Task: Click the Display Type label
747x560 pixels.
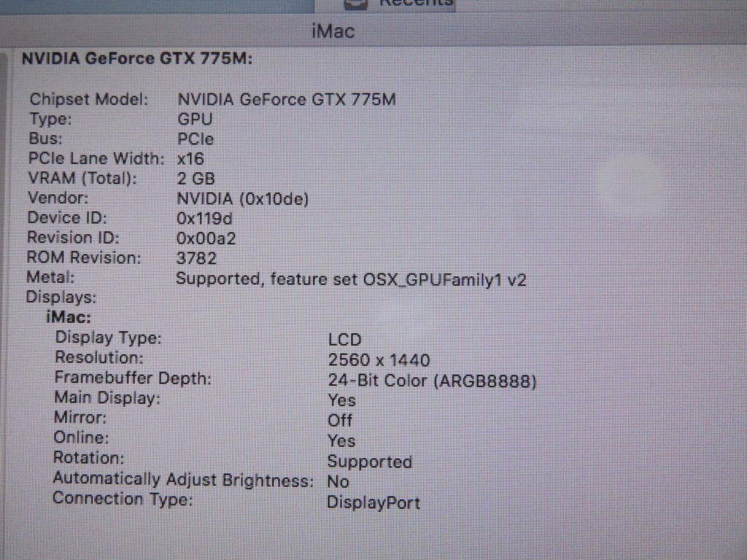Action: coord(109,338)
